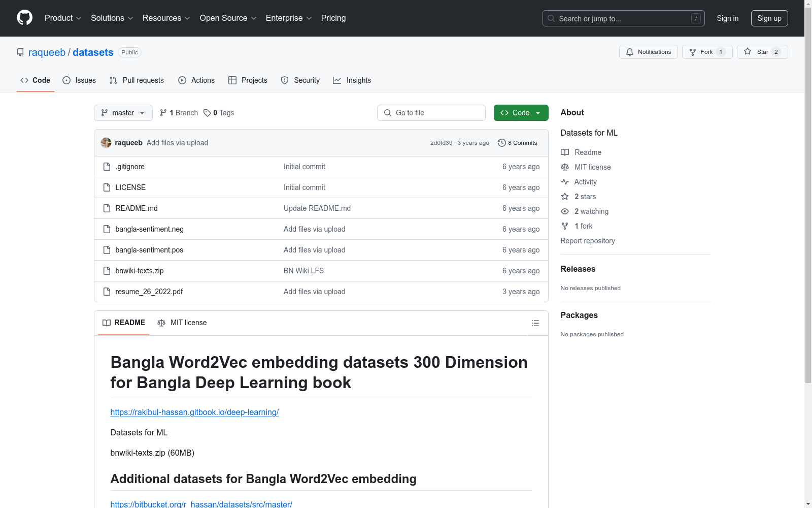This screenshot has width=812, height=508.
Task: Select the README.md file icon
Action: pos(107,208)
